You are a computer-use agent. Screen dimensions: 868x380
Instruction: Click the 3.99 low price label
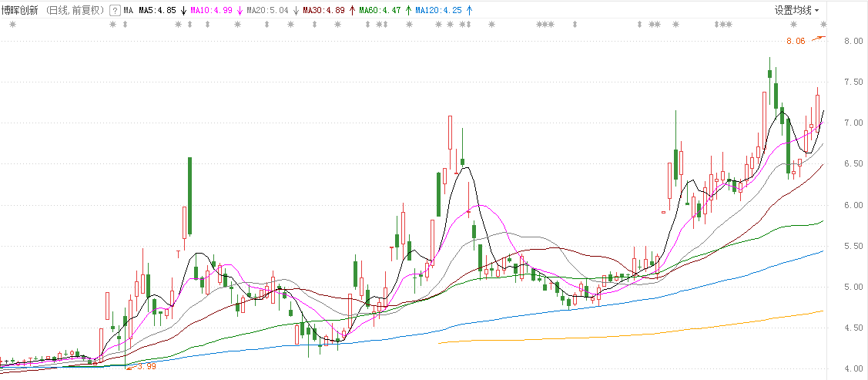(x=146, y=366)
